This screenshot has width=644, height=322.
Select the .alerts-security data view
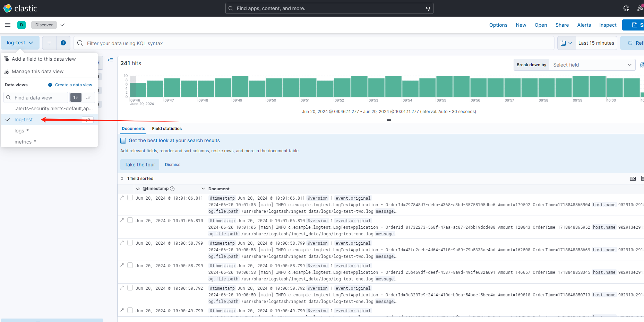pyautogui.click(x=49, y=108)
